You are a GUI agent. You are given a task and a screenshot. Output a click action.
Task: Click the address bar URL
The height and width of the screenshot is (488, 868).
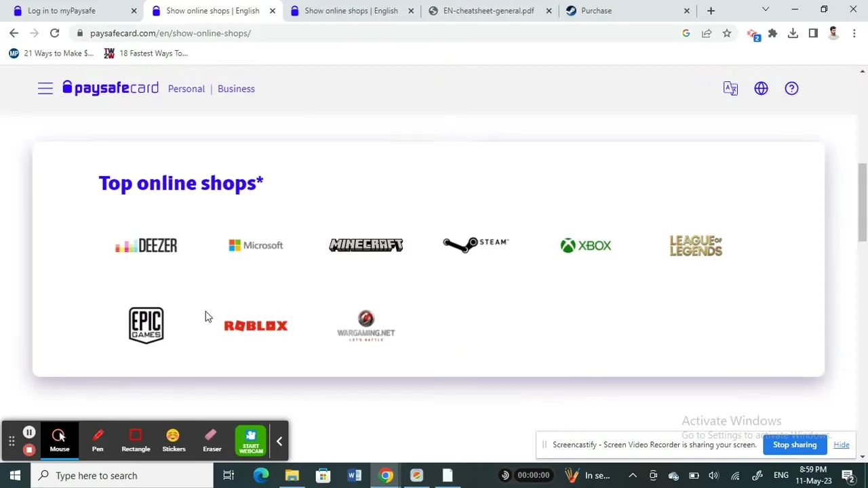(170, 33)
